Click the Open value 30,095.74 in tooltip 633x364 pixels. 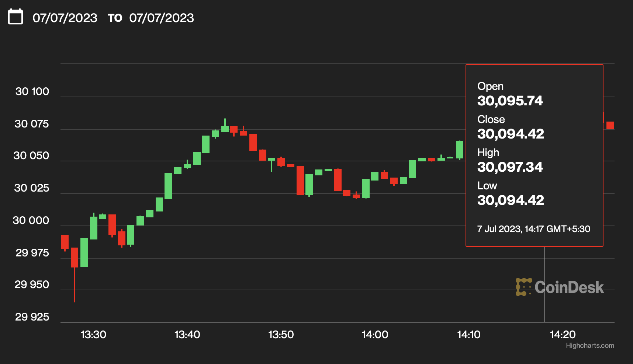point(510,101)
